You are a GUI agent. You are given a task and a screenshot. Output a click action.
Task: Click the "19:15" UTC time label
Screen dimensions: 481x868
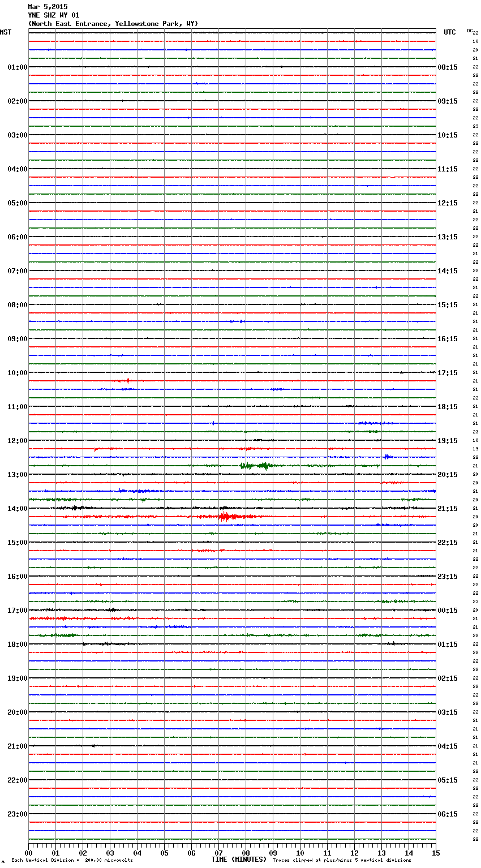pyautogui.click(x=448, y=441)
